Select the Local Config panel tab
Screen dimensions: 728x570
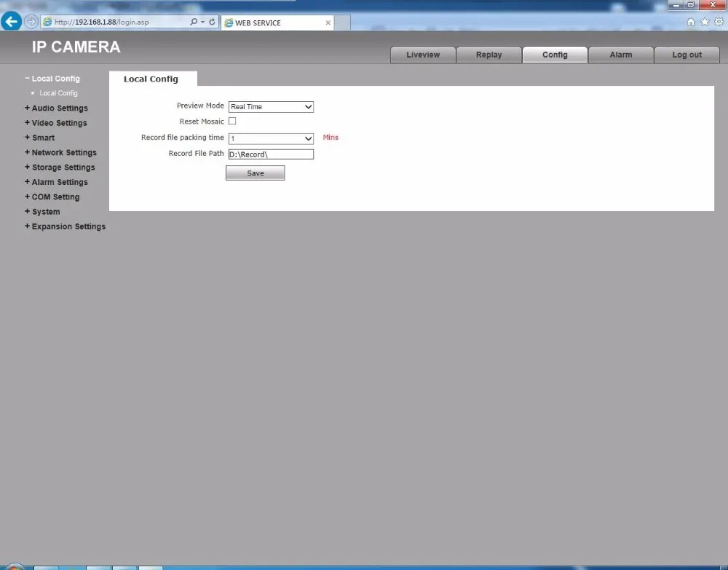(x=153, y=79)
